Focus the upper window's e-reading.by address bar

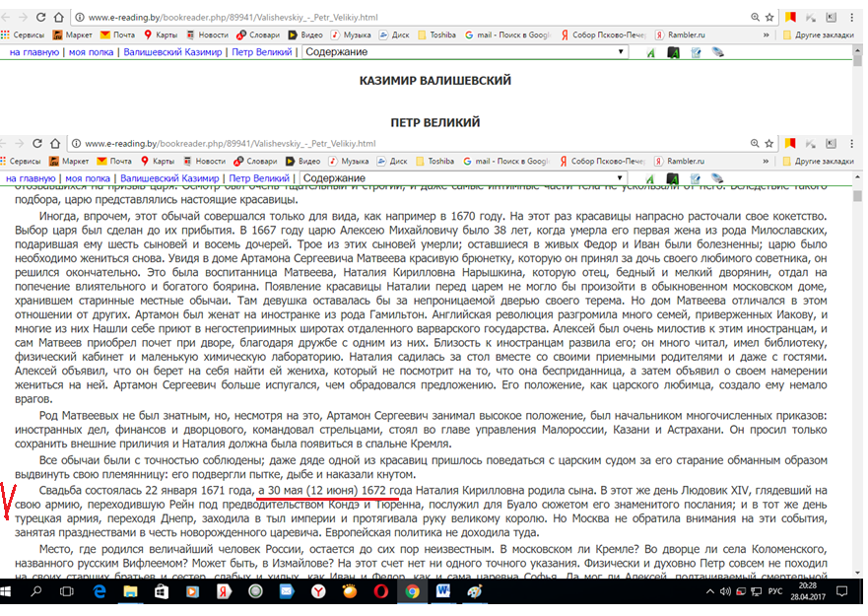410,17
